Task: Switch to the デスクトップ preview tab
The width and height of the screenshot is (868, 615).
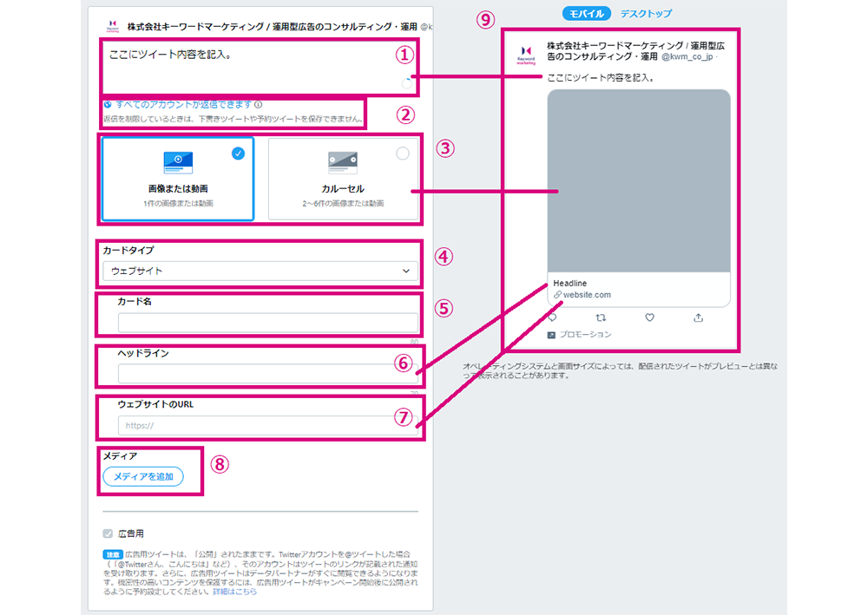Action: (x=646, y=13)
